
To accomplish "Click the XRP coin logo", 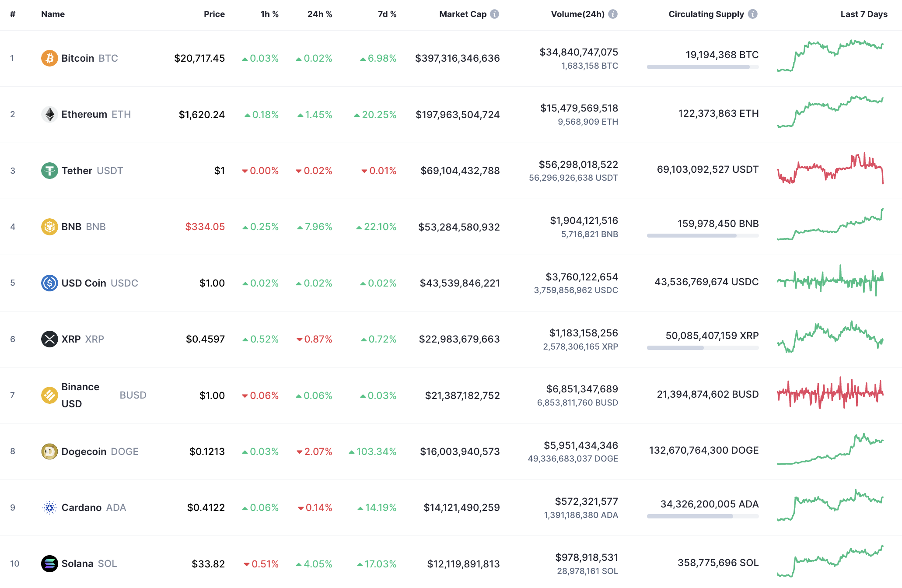I will 49,339.
